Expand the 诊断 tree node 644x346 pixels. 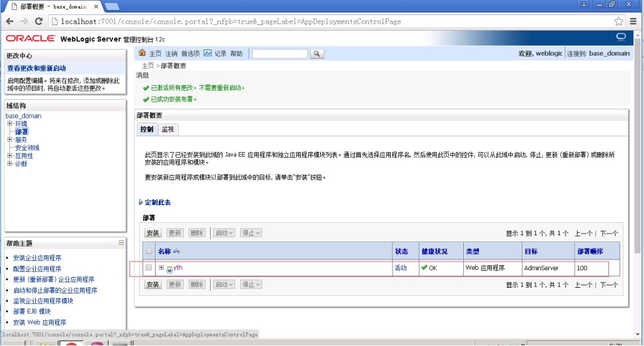click(10, 163)
